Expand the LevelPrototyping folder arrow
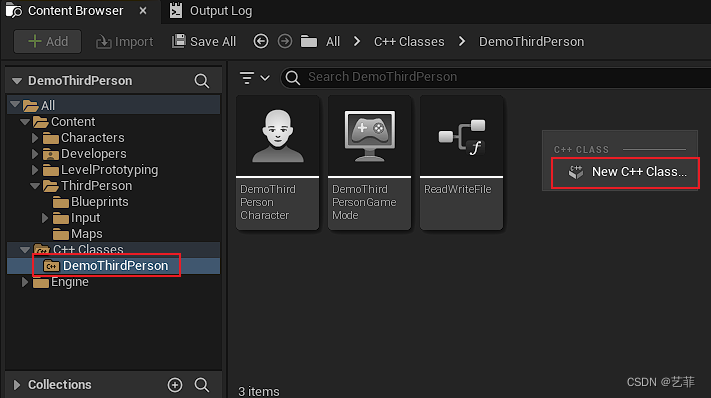Screen dimensions: 711x398 click(35, 170)
